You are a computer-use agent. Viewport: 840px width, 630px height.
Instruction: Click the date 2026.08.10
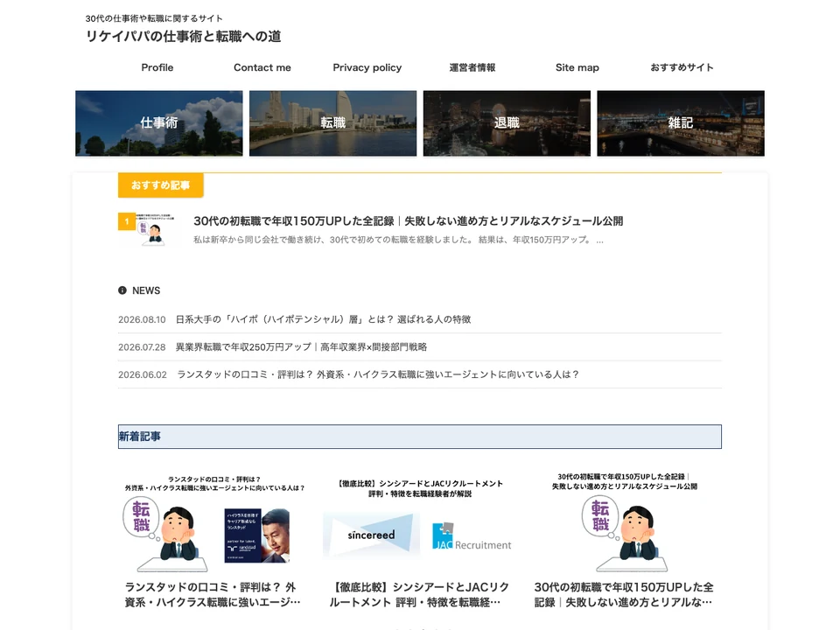pos(142,320)
